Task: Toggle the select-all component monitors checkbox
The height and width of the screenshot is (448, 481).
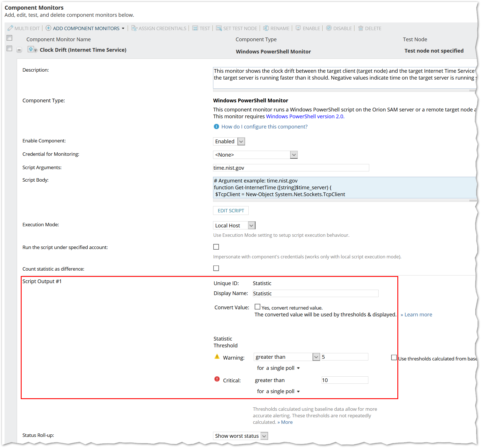Action: (9, 38)
